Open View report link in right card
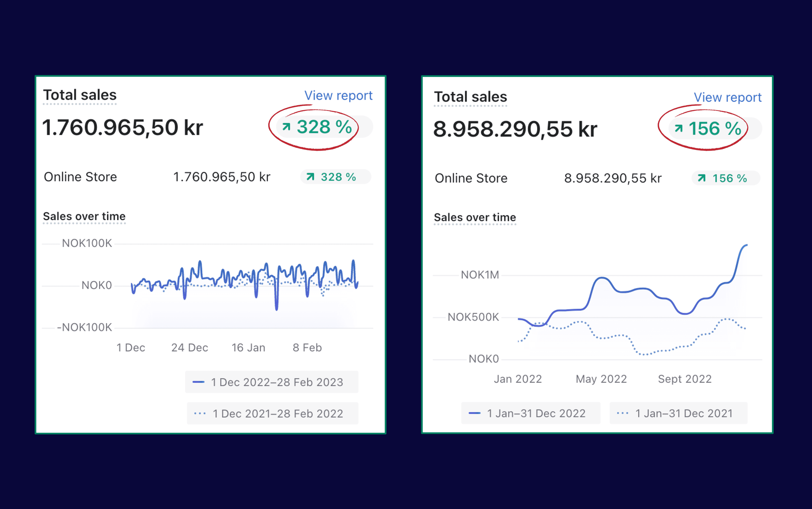 point(727,97)
